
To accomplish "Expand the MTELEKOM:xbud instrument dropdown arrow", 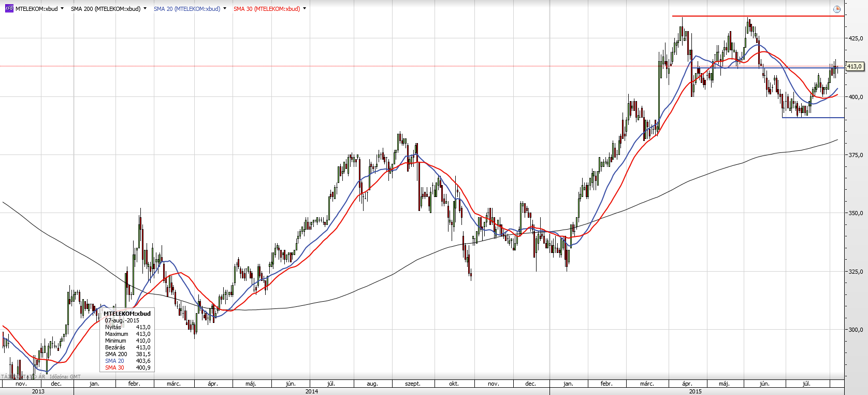I will [62, 9].
